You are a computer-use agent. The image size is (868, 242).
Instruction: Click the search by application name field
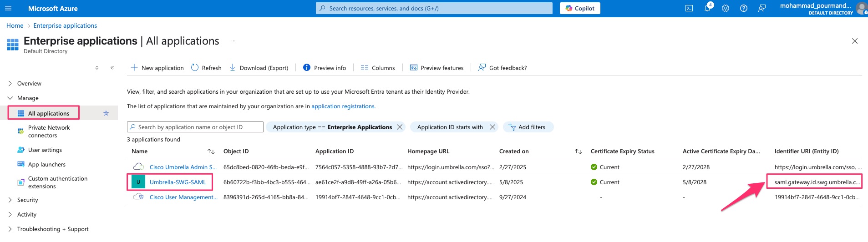pyautogui.click(x=195, y=127)
